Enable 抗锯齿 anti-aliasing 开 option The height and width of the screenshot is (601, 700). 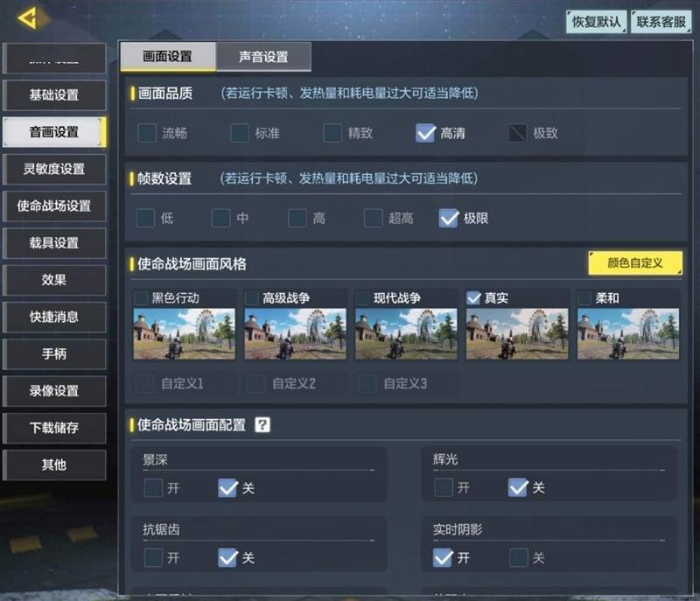tap(153, 558)
